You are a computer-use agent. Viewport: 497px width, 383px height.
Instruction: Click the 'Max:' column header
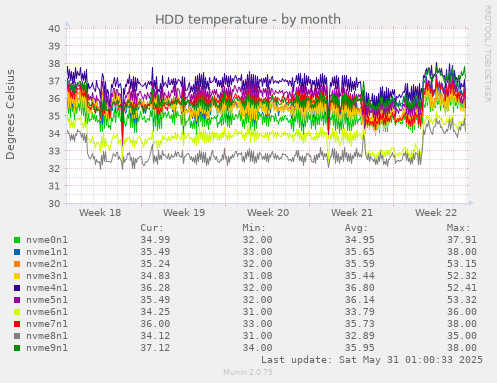point(458,228)
